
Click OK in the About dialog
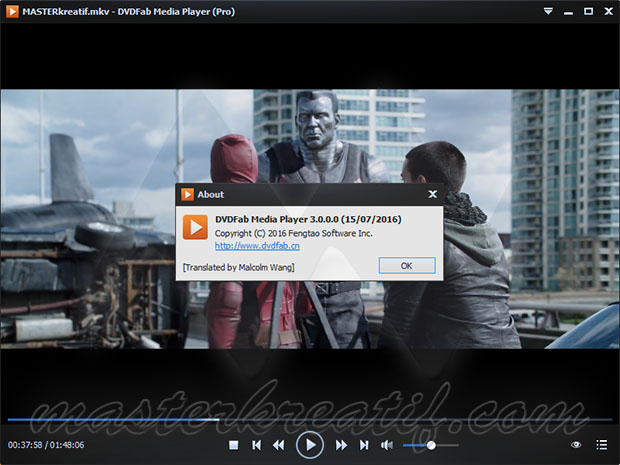pyautogui.click(x=407, y=265)
